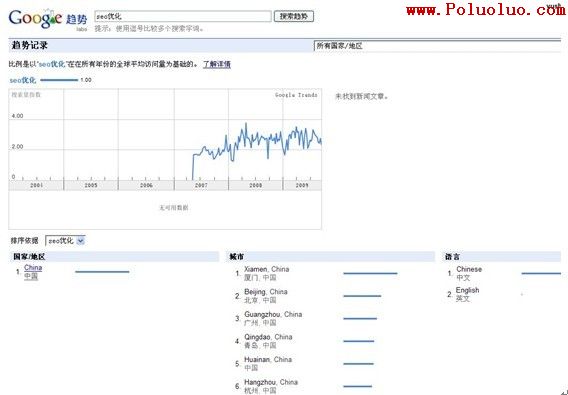This screenshot has width=568, height=395.
Task: Click the 国家/地区 column header
Action: click(29, 257)
